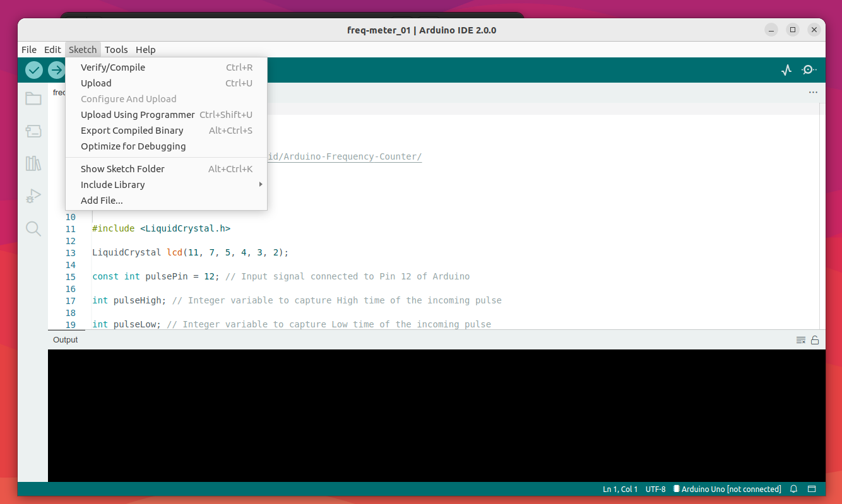Open the Serial Monitor icon
842x504 pixels.
[x=809, y=70]
